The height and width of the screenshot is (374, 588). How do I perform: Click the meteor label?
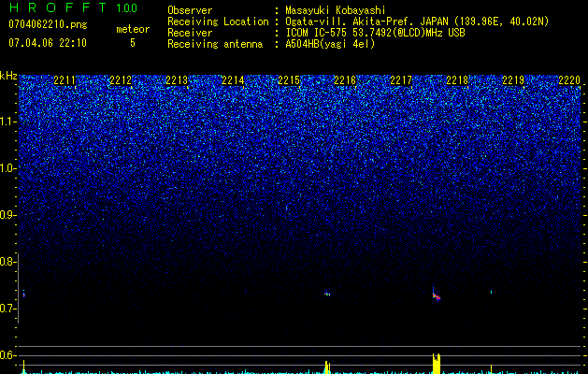(133, 29)
